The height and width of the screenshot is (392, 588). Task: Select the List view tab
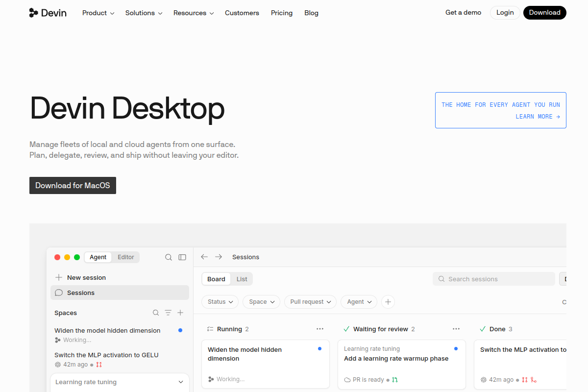coord(242,279)
